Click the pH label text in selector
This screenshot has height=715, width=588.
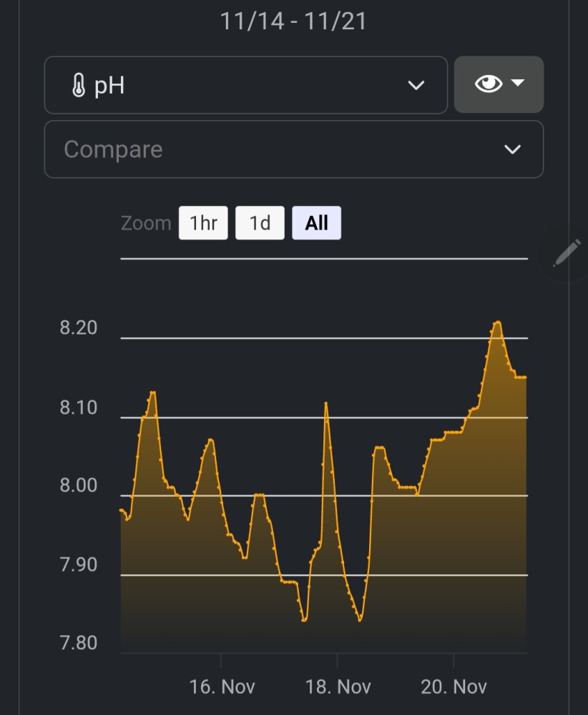(x=109, y=86)
